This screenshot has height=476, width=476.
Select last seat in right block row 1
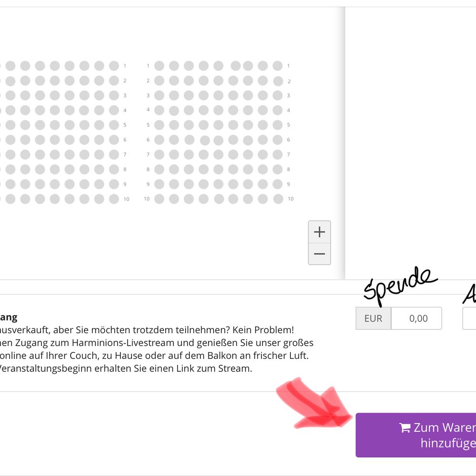278,66
